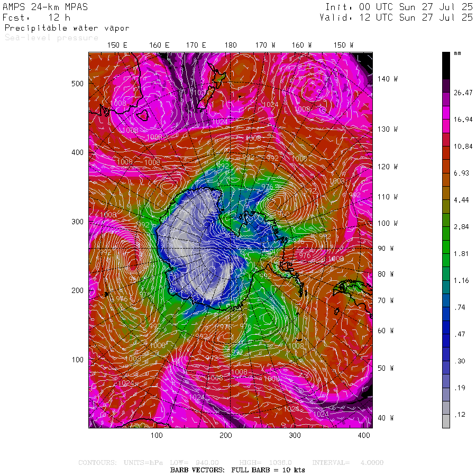Click the '500' tick label on the y-axis
Viewport: 476px width, 476px height.
[77, 84]
